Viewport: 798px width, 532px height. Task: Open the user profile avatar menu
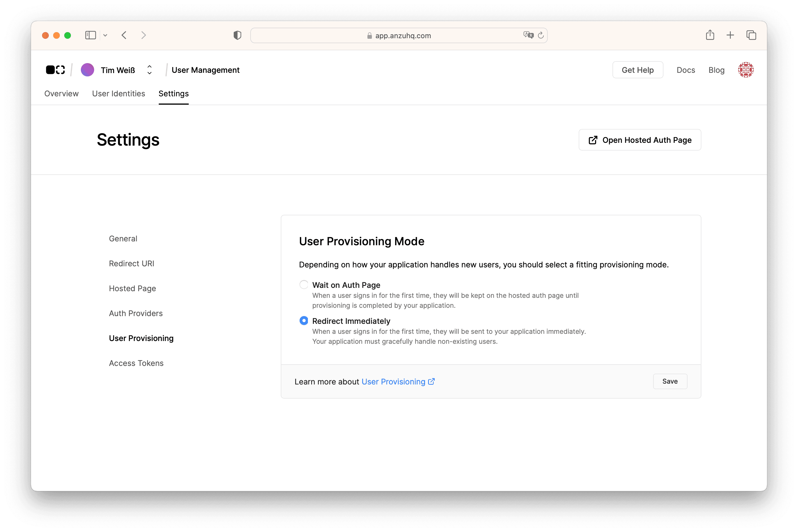[746, 70]
